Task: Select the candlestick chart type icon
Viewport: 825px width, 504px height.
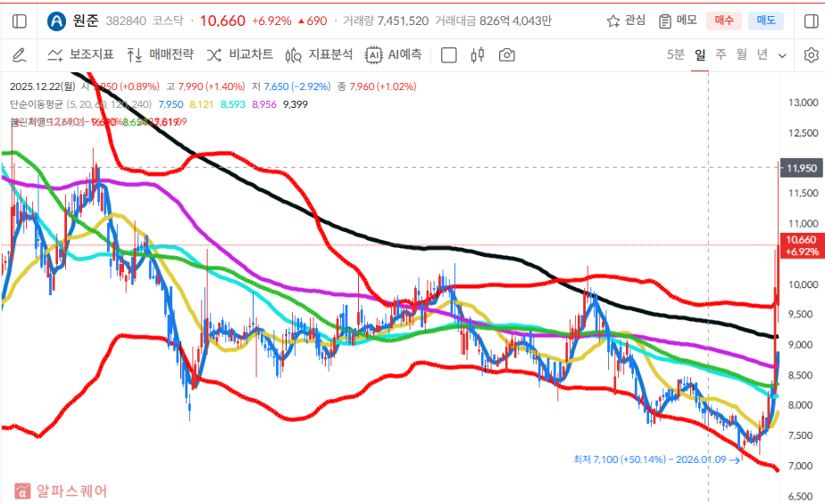Action: (x=477, y=55)
